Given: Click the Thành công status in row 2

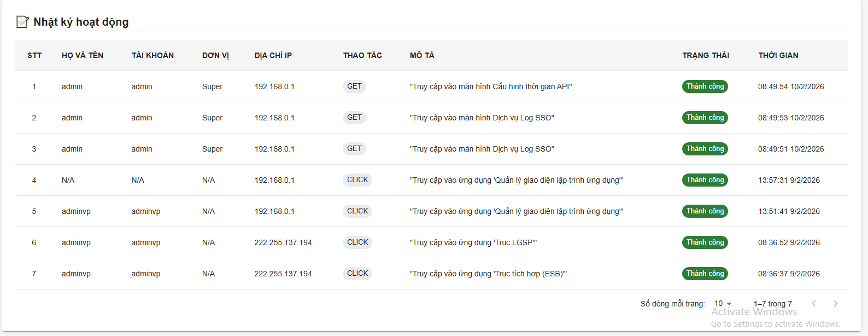Looking at the screenshot, I should coord(705,118).
